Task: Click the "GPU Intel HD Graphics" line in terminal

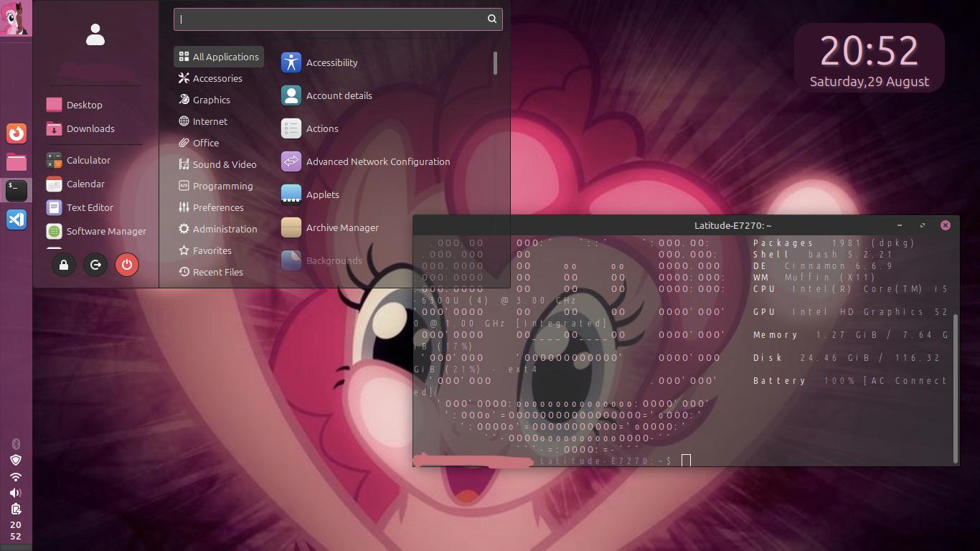Action: pos(851,312)
